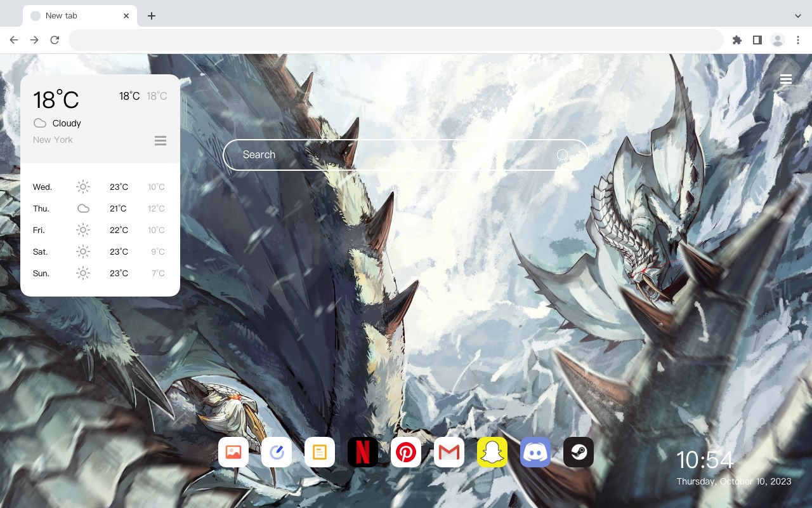Viewport: 812px width, 508px height.
Task: Launch the Netflix shortcut
Action: click(x=363, y=452)
